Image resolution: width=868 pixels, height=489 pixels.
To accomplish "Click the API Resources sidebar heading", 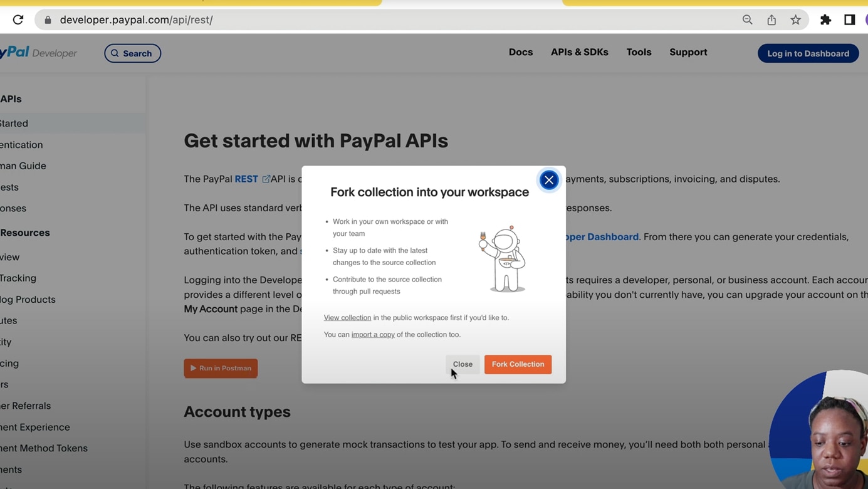I will (x=25, y=233).
